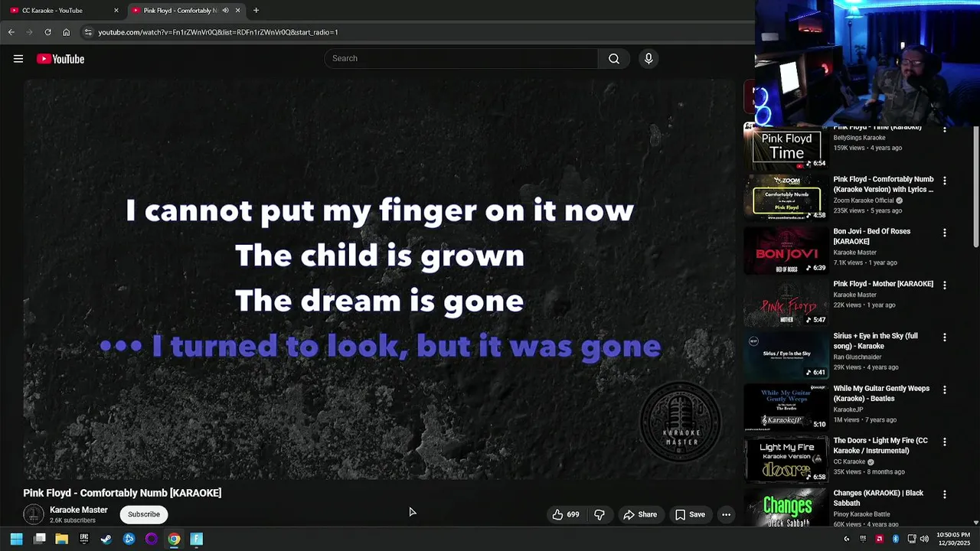Click the Share button
This screenshot has height=551, width=980.
click(x=640, y=514)
